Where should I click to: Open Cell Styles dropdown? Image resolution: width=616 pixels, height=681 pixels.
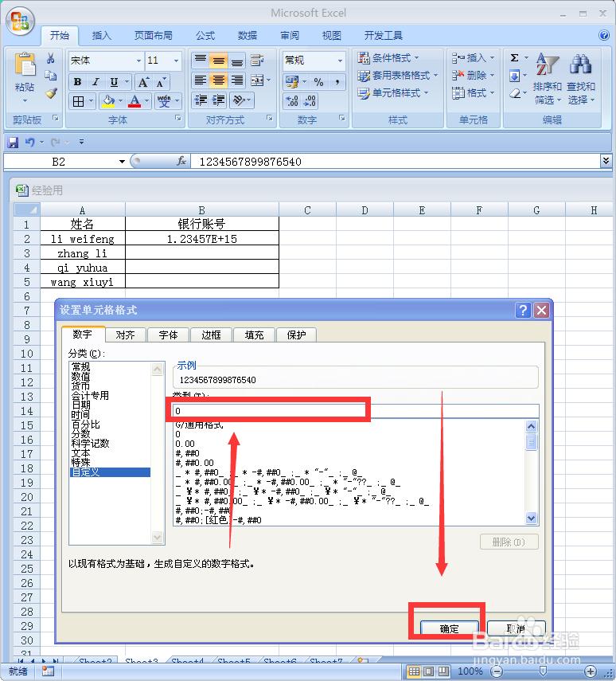pyautogui.click(x=392, y=93)
